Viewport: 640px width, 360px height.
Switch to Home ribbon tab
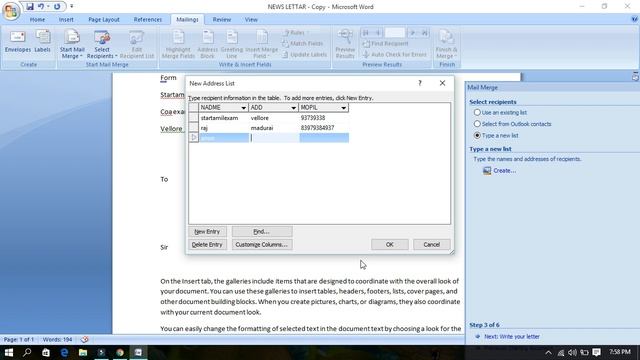[37, 19]
